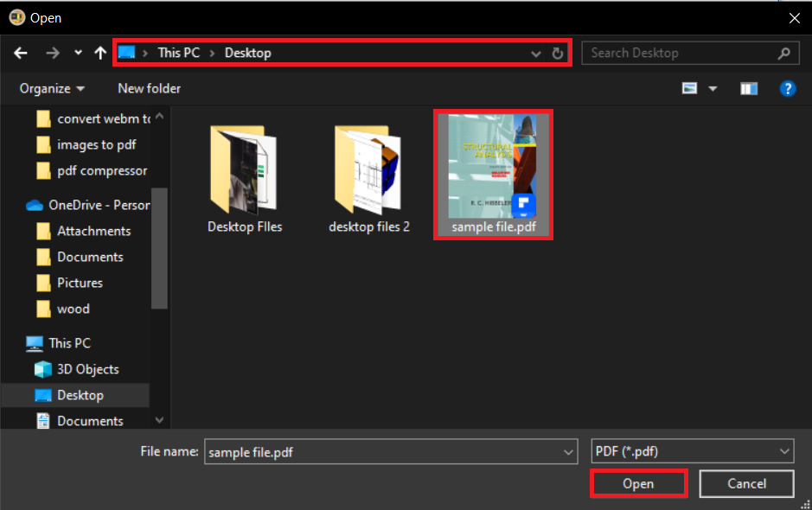
Task: Open the PDF file type dropdown
Action: pyautogui.click(x=692, y=450)
